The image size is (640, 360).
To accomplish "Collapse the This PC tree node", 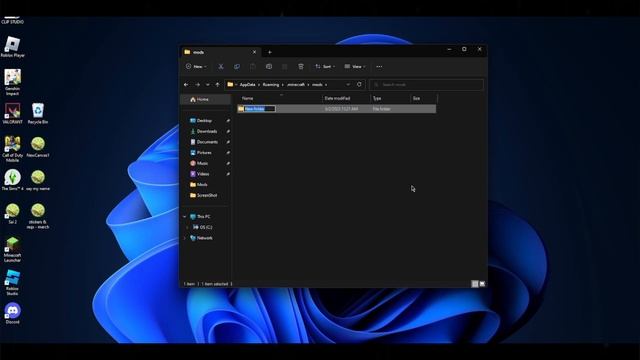I will 184,217.
